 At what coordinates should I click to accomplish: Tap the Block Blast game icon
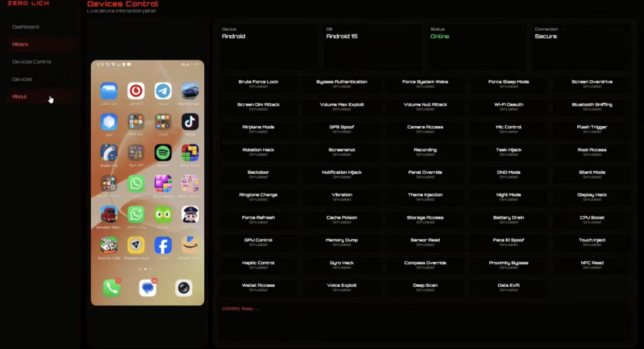(190, 153)
